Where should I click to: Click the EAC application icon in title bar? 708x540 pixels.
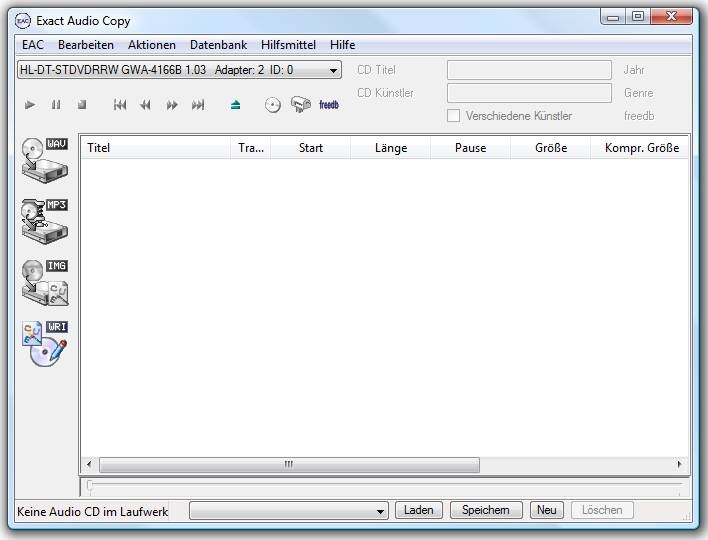pos(23,21)
